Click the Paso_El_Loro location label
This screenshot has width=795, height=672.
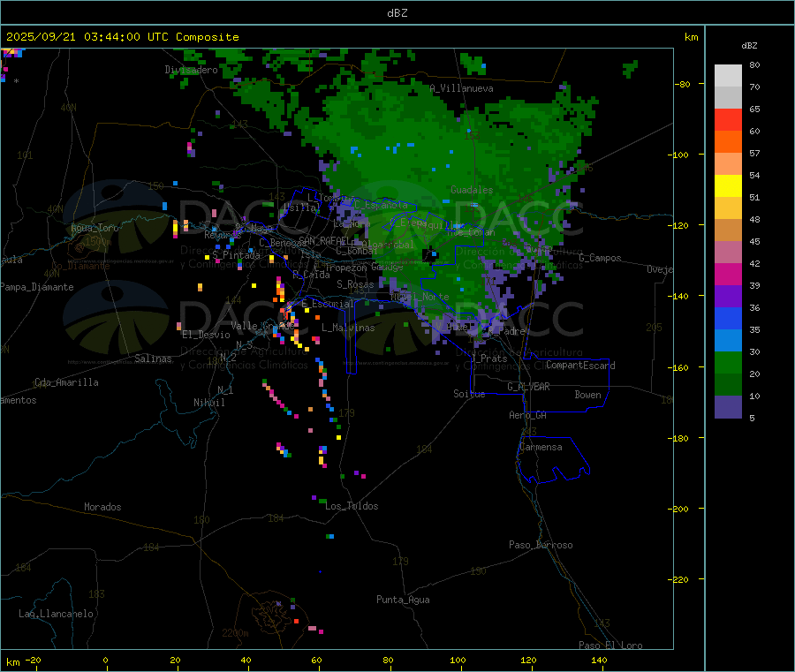pos(610,646)
